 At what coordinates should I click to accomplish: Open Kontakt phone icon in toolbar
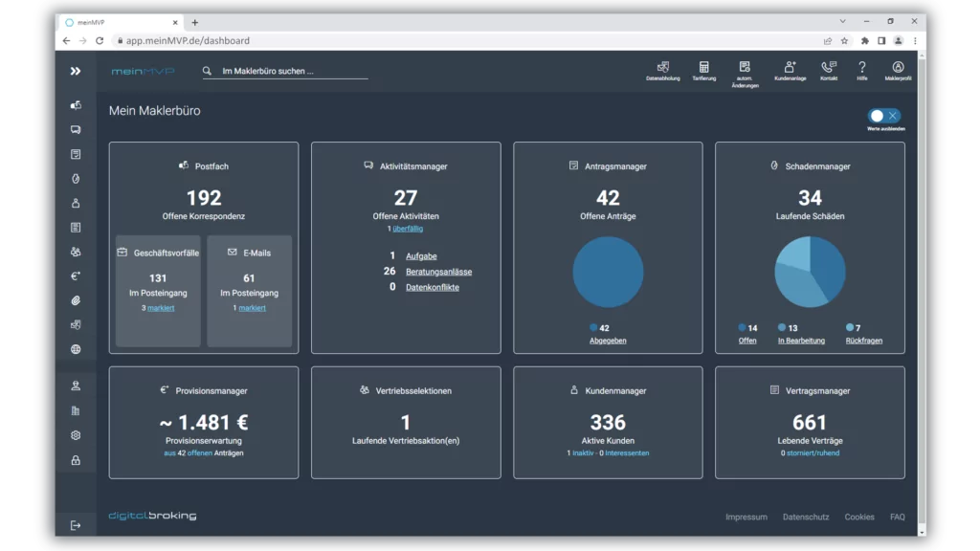click(829, 71)
